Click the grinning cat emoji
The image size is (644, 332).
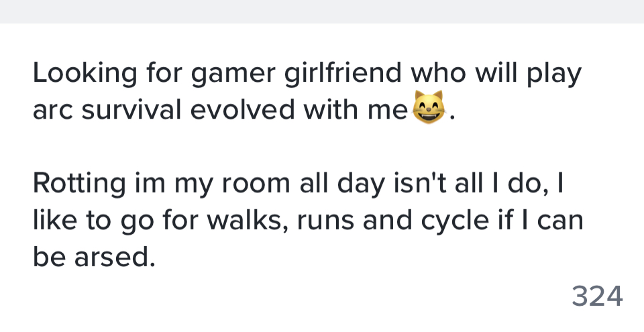429,108
